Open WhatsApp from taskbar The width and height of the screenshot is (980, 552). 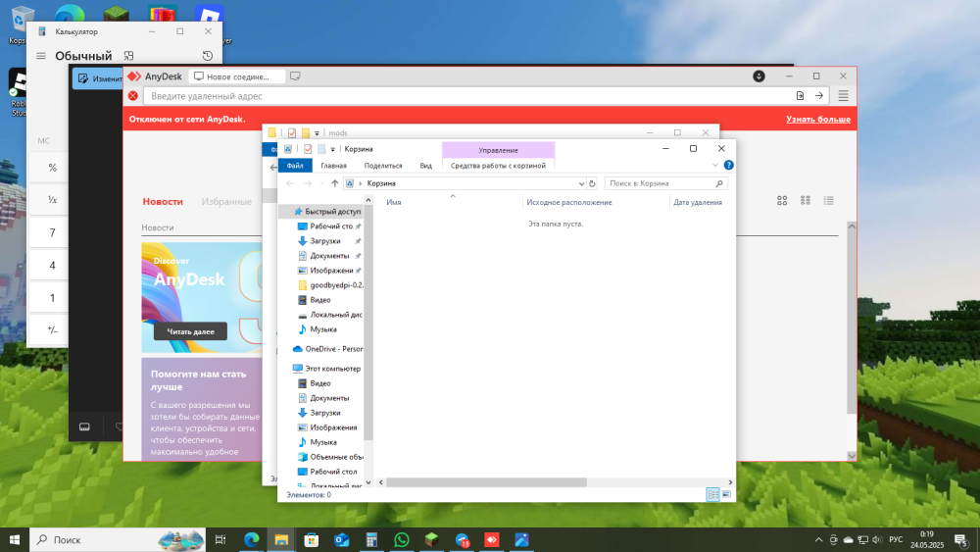coord(401,539)
